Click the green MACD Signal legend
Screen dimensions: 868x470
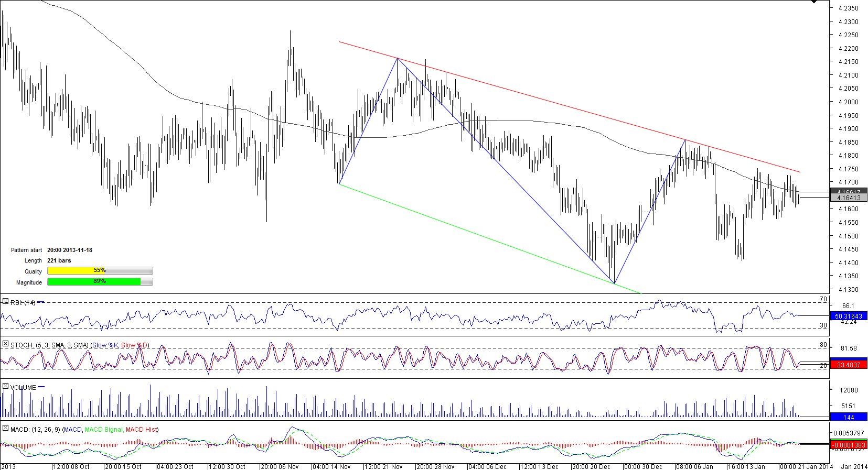(104, 430)
